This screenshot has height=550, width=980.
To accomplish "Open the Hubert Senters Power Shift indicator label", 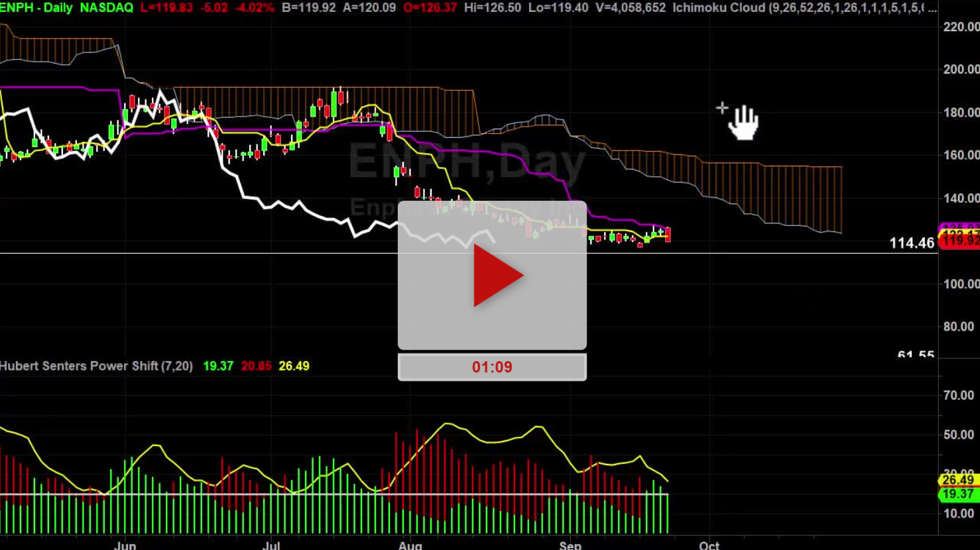I will point(96,366).
